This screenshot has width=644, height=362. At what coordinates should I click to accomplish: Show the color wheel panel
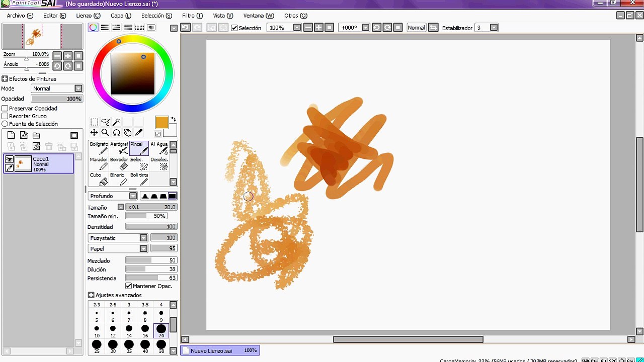tap(93, 28)
